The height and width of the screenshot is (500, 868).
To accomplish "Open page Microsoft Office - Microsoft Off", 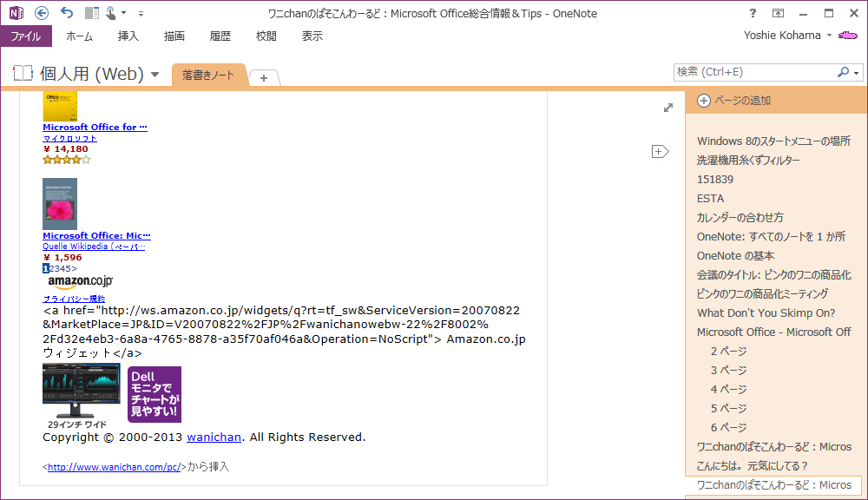I will (x=773, y=332).
